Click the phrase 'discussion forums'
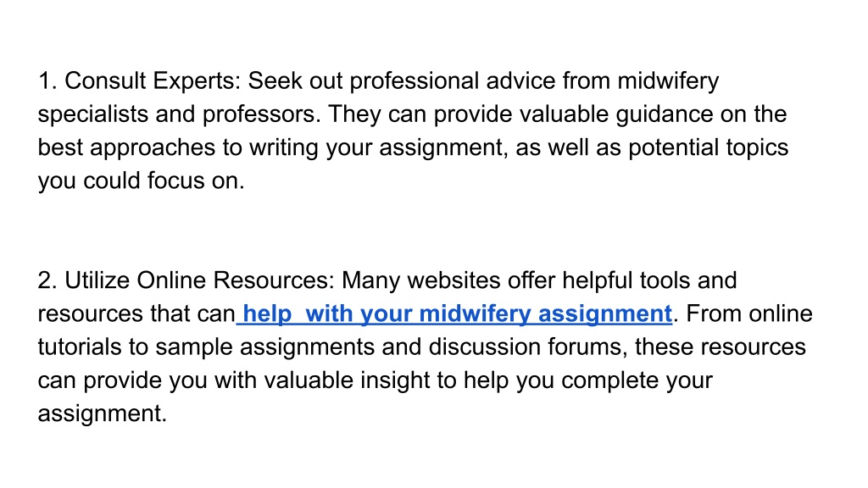This screenshot has height=488, width=868. pos(527,347)
